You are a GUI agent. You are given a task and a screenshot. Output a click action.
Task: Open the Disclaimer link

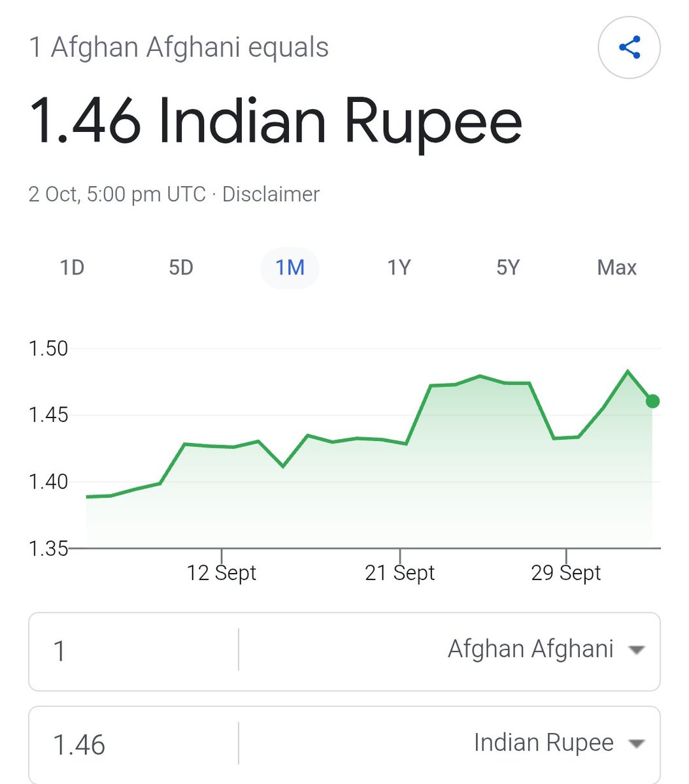[271, 194]
